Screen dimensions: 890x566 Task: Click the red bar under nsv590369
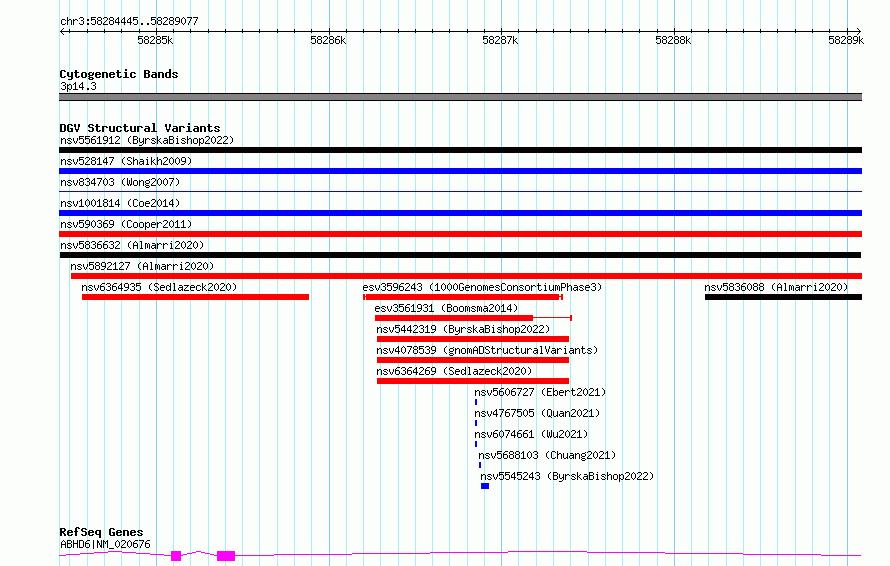tap(460, 234)
